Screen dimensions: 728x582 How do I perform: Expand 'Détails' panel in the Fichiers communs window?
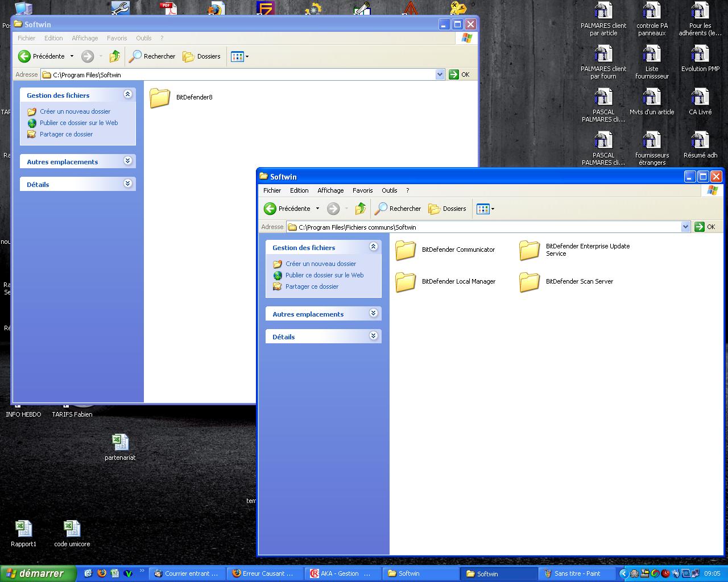pos(373,336)
